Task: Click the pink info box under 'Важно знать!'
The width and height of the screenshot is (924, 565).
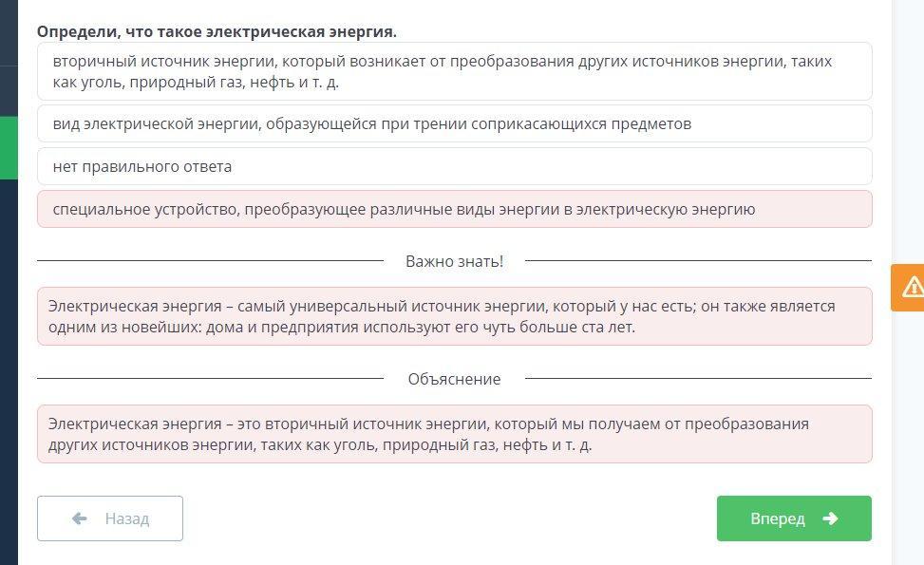Action: (x=454, y=316)
